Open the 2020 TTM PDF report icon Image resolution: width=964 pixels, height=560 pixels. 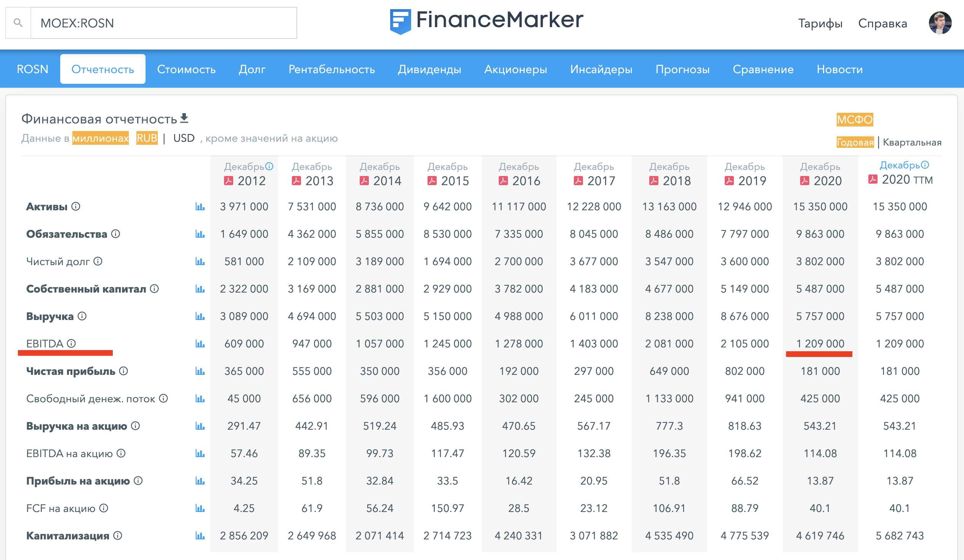[x=873, y=179]
